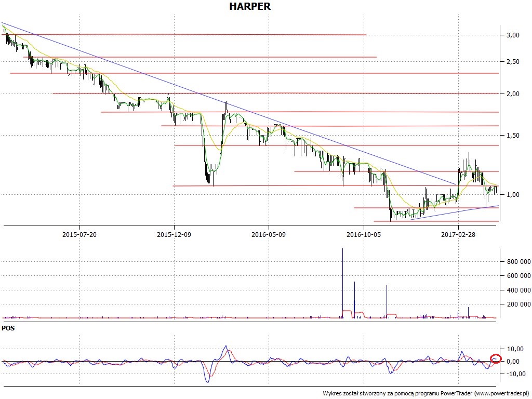Viewport: 532px width, 399px height.
Task: Click the 2015-07-20 date label
Action: tap(79, 234)
